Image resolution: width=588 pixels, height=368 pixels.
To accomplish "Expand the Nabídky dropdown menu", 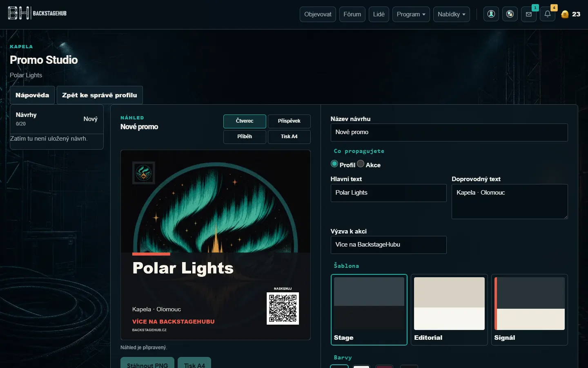I will (x=452, y=14).
